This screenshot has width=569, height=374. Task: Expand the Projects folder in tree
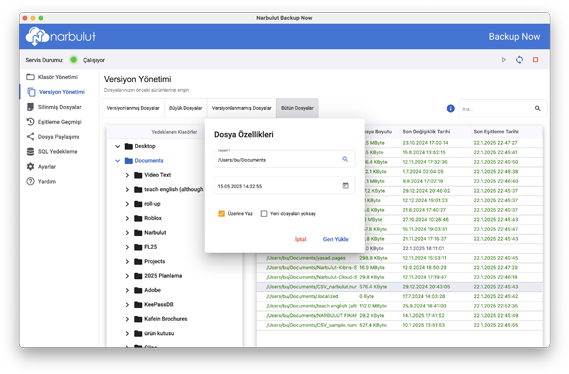127,262
